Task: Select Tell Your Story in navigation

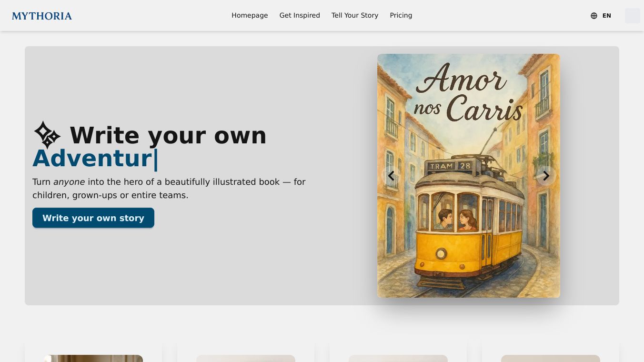Action: (355, 15)
